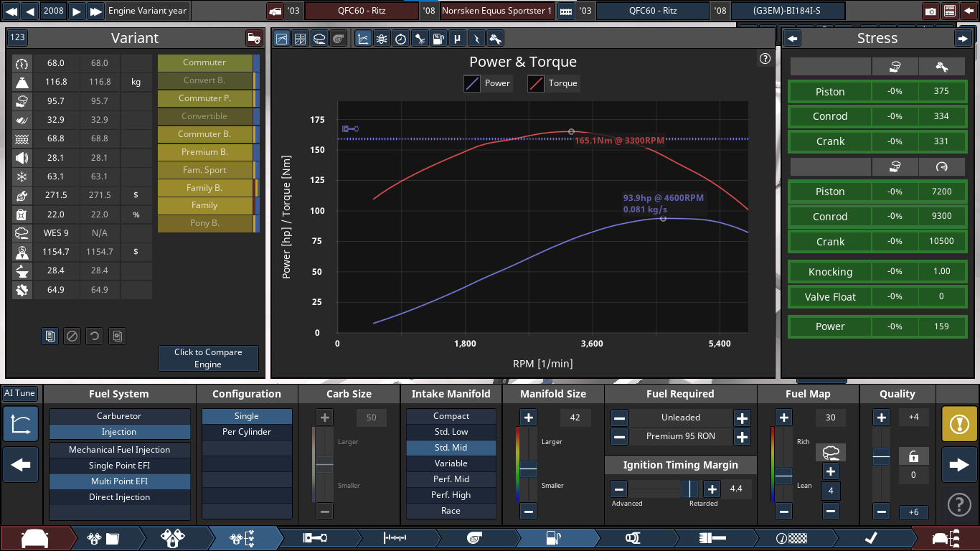The image size is (980, 551).
Task: Open the help question mark on graph
Action: pos(765,59)
